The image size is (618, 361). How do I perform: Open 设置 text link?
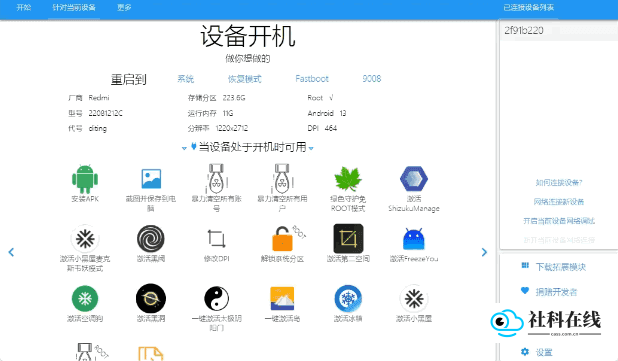coord(544,352)
